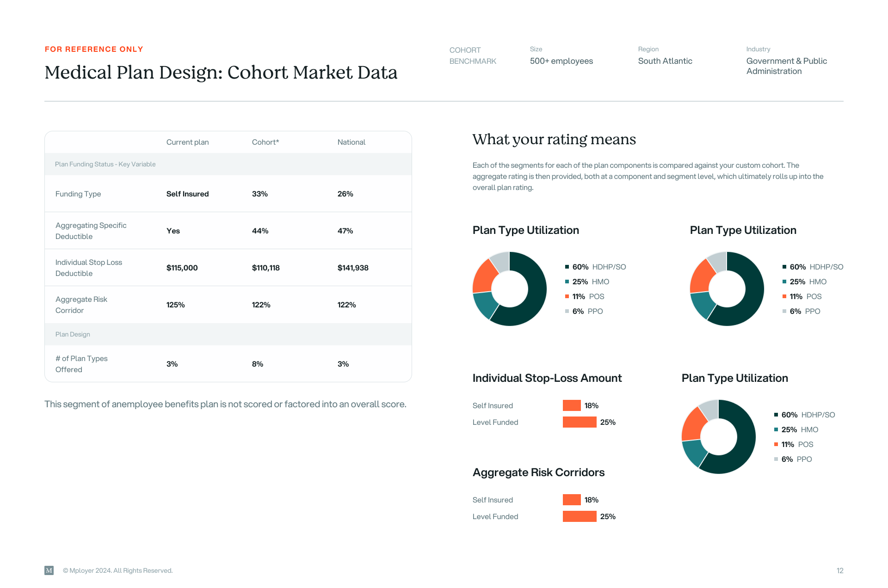Click the Funding Type row label
Image resolution: width=888 pixels, height=588 pixels.
(x=78, y=194)
